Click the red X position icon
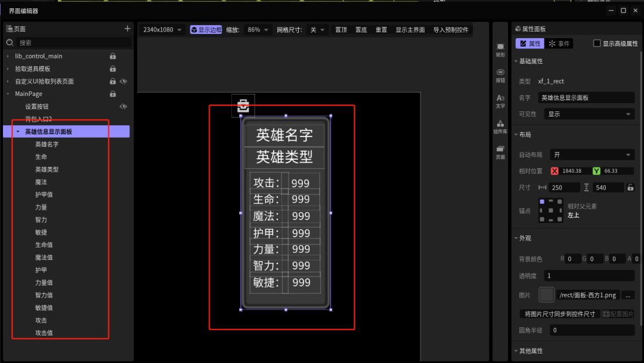Viewport: 644px width, 363px height. coord(555,171)
